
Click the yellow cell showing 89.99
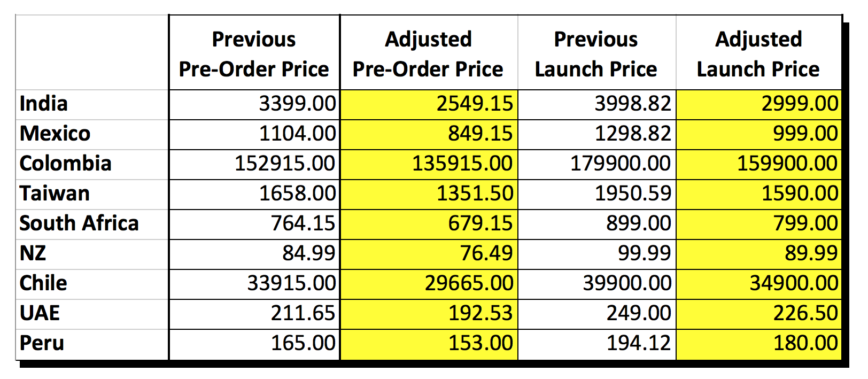(x=759, y=254)
